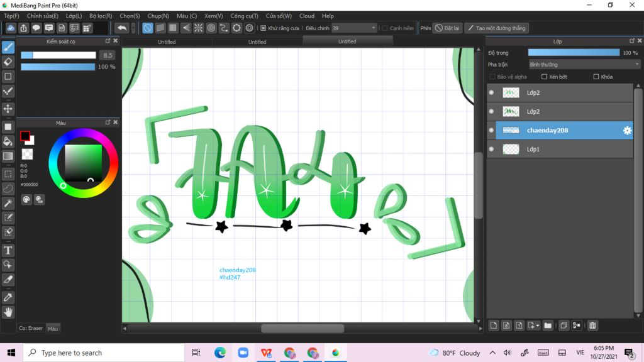Hide the chaenday208 layer
The image size is (644, 362).
click(491, 131)
